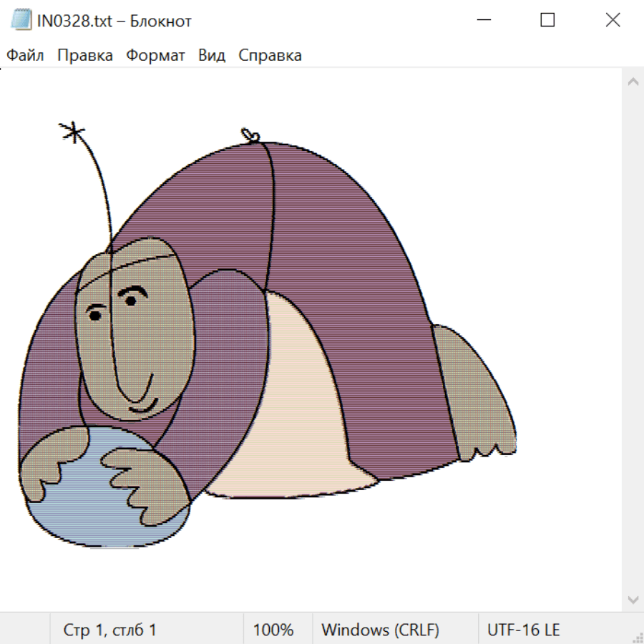Image resolution: width=644 pixels, height=644 pixels.
Task: Open the Правка menu
Action: 85,55
